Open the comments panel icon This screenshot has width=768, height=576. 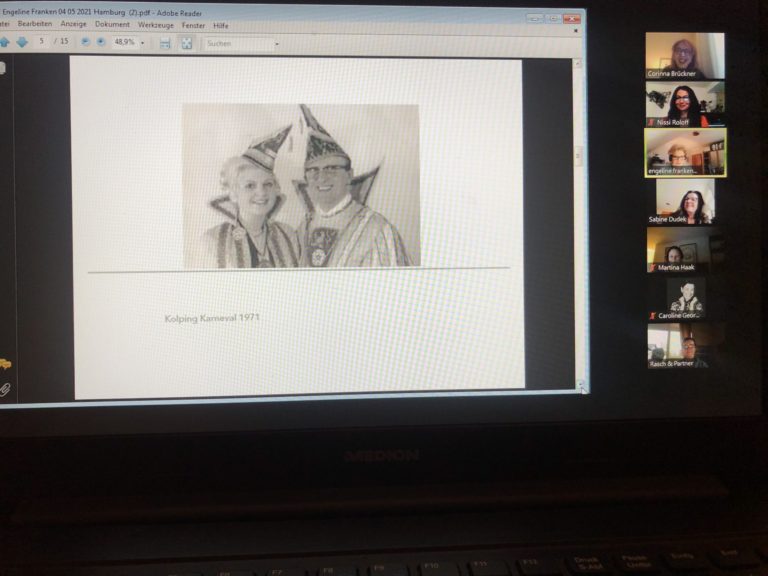pos(5,364)
